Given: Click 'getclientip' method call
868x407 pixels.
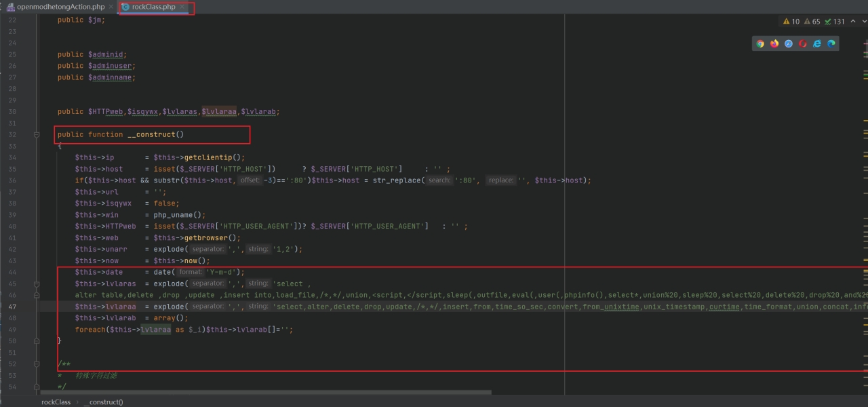Looking at the screenshot, I should [208, 158].
